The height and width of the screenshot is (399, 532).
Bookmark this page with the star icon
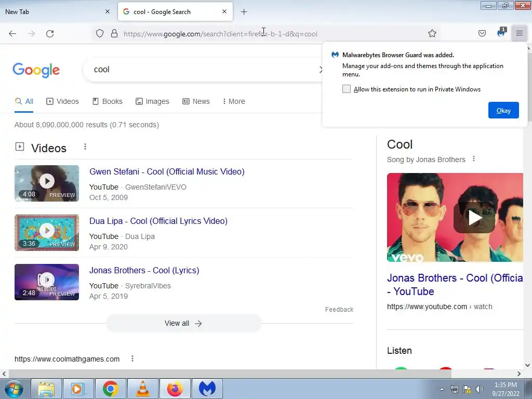(432, 33)
